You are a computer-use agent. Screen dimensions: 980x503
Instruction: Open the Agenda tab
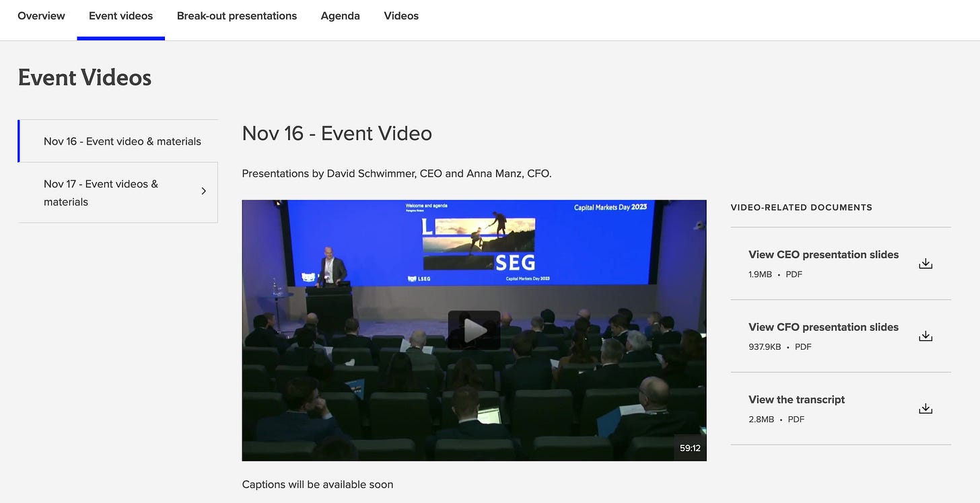click(340, 15)
